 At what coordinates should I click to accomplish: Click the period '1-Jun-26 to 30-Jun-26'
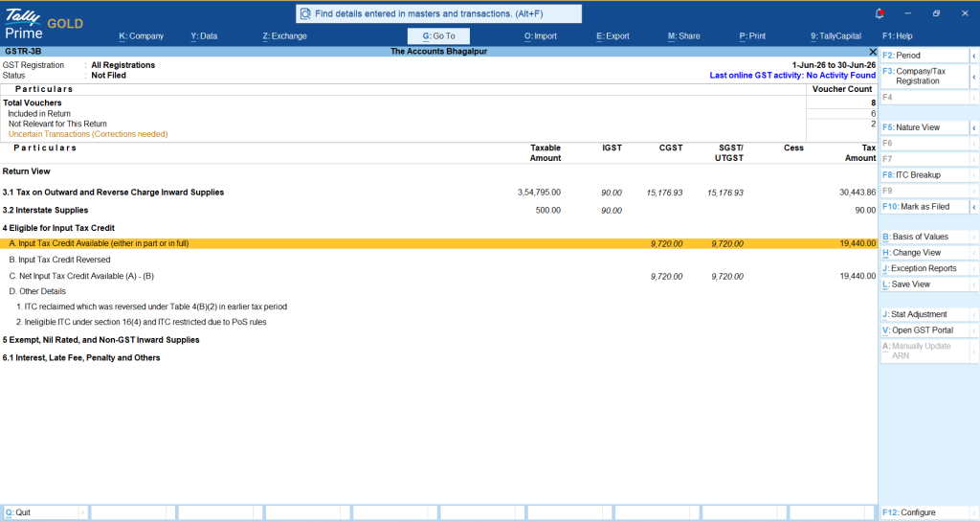tap(834, 65)
